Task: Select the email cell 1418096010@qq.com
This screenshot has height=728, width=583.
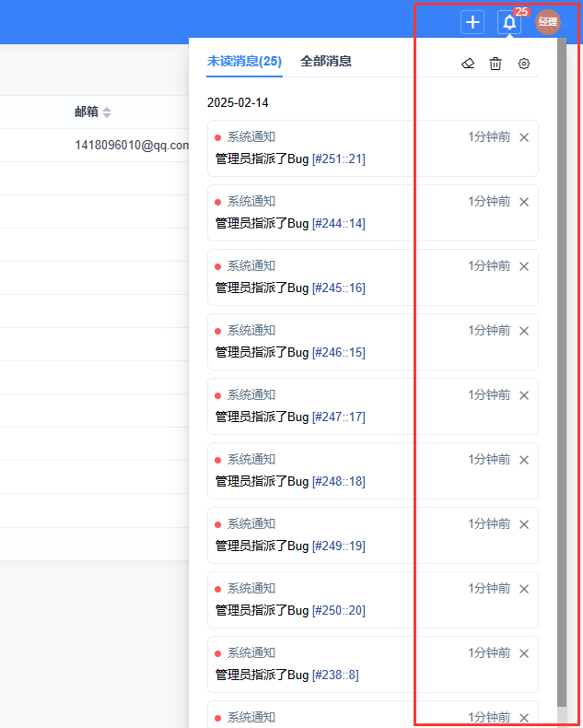Action: (132, 146)
